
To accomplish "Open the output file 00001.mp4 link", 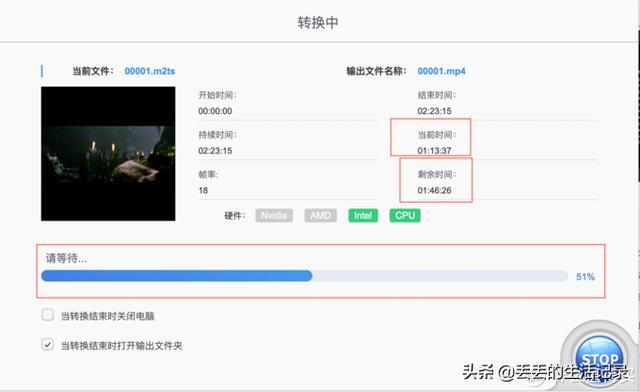I will tap(441, 71).
